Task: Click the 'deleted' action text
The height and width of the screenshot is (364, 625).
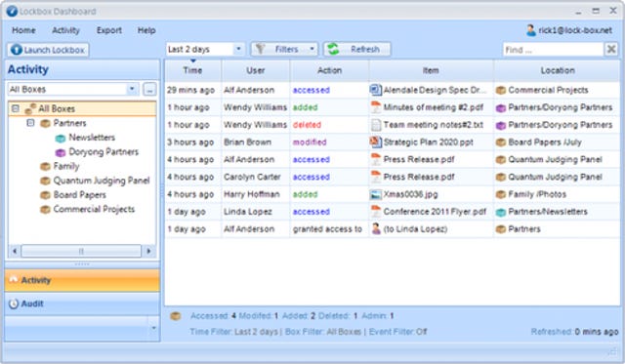Action: [307, 125]
